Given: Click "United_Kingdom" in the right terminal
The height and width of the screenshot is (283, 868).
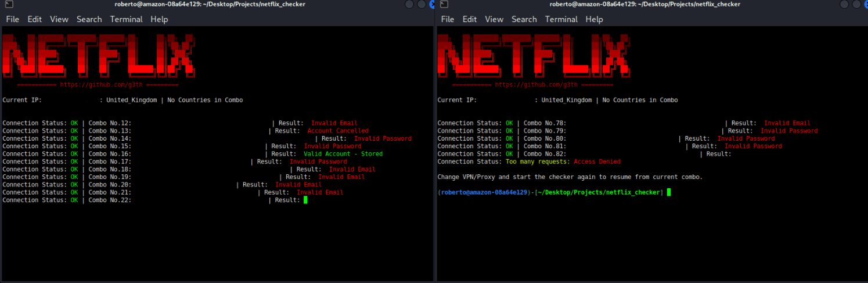Looking at the screenshot, I should 566,100.
